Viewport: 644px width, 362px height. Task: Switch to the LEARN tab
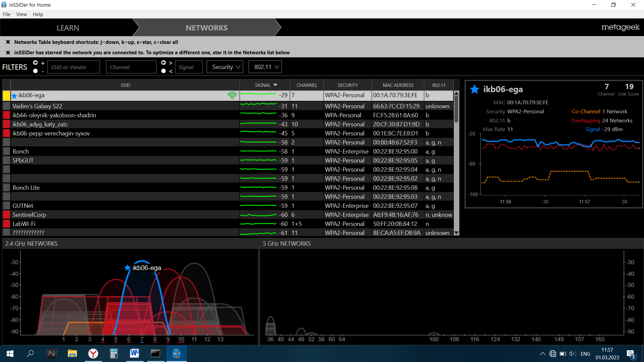[x=68, y=28]
